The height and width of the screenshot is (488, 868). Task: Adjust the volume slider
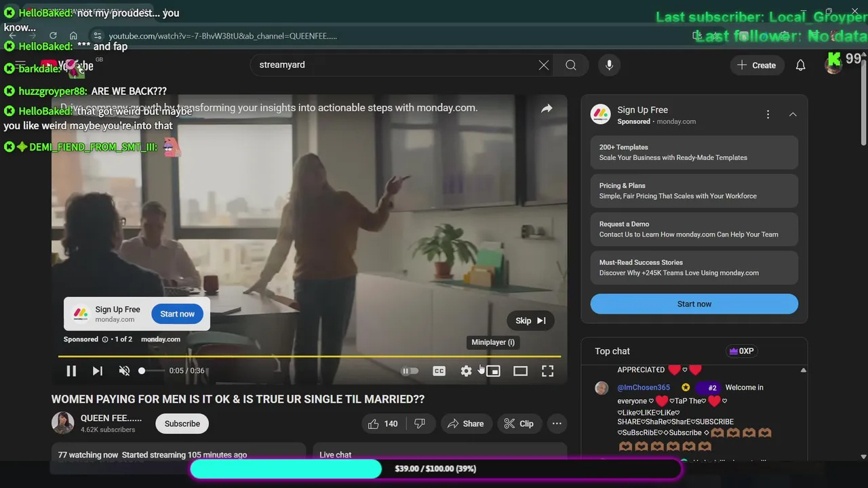pos(152,371)
